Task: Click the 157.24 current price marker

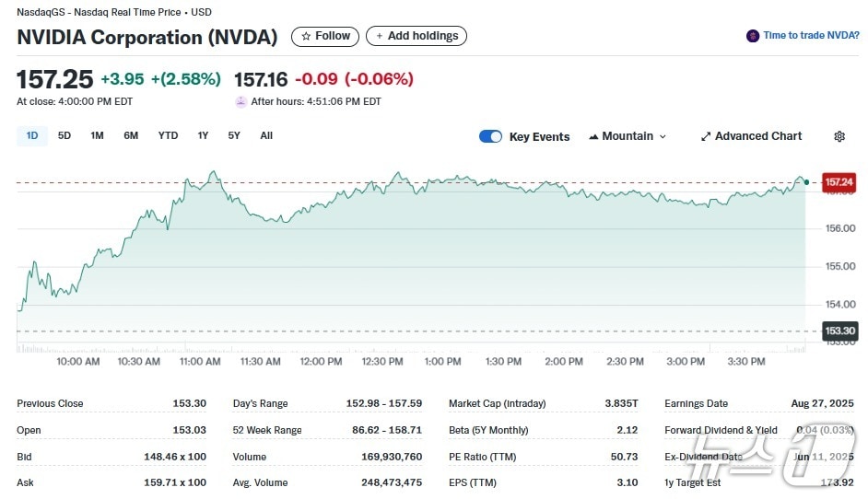Action: point(839,182)
